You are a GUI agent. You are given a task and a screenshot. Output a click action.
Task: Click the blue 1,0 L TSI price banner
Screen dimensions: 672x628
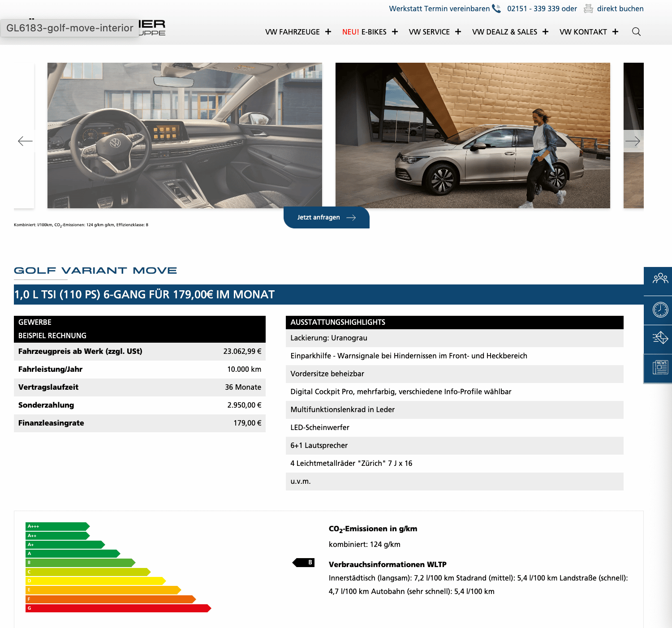click(329, 295)
